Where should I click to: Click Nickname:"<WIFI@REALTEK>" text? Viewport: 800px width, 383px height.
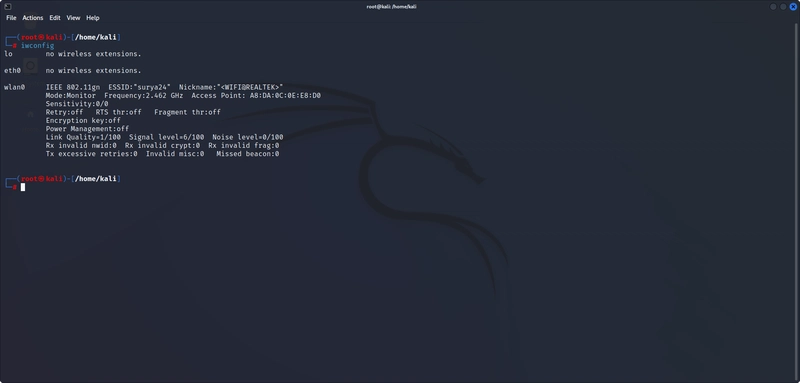click(x=231, y=87)
